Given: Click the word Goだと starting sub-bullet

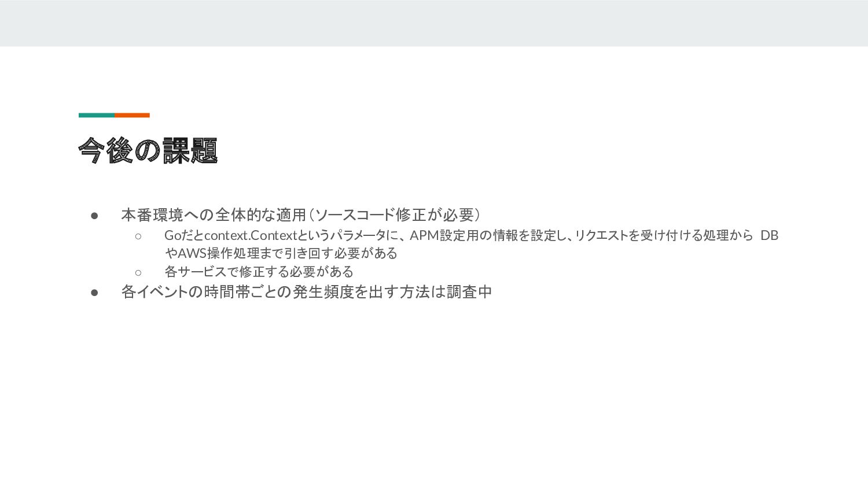Looking at the screenshot, I should click(x=184, y=235).
